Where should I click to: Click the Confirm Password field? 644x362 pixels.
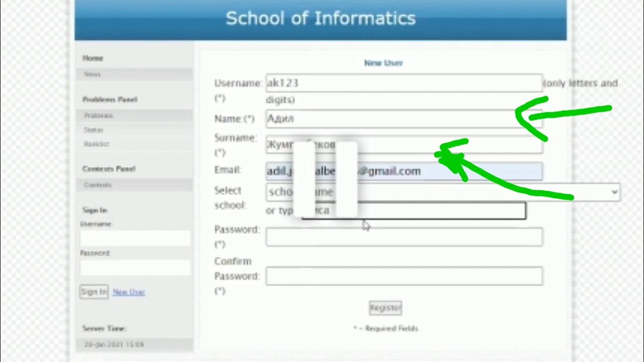point(404,276)
